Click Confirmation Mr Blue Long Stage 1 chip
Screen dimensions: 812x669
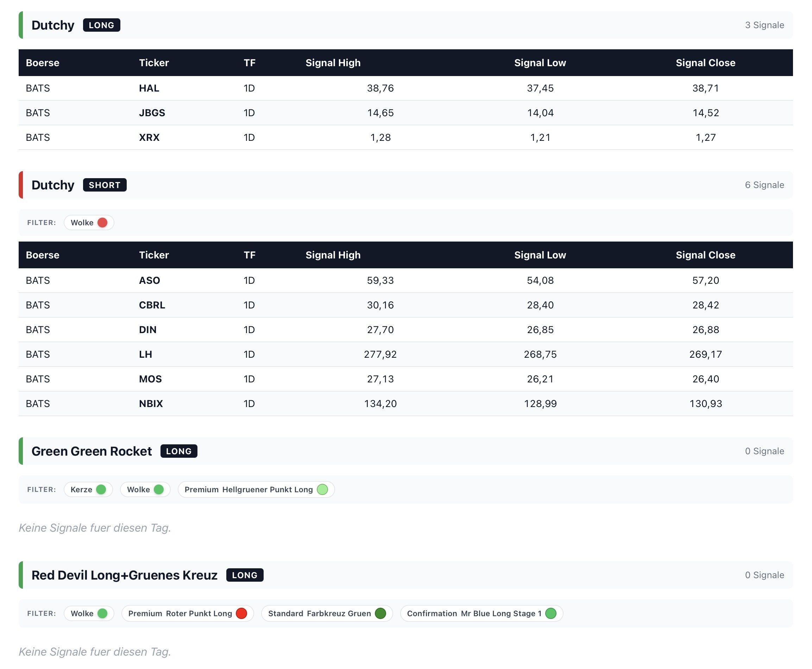(x=481, y=613)
